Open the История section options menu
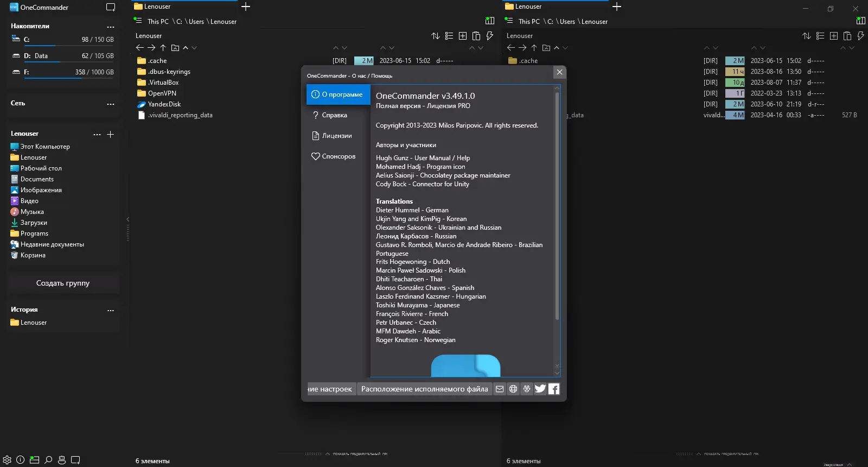 tap(111, 310)
